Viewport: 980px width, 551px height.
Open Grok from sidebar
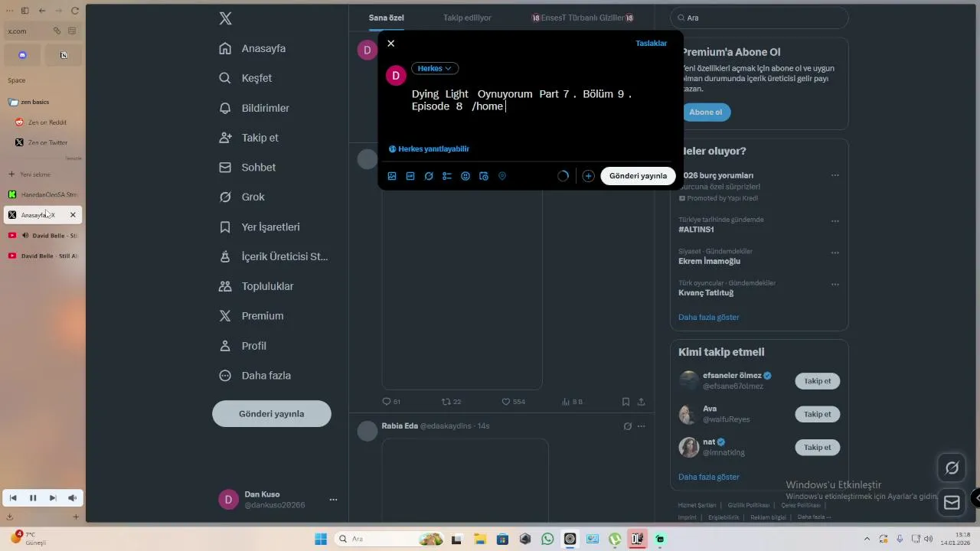pyautogui.click(x=242, y=197)
